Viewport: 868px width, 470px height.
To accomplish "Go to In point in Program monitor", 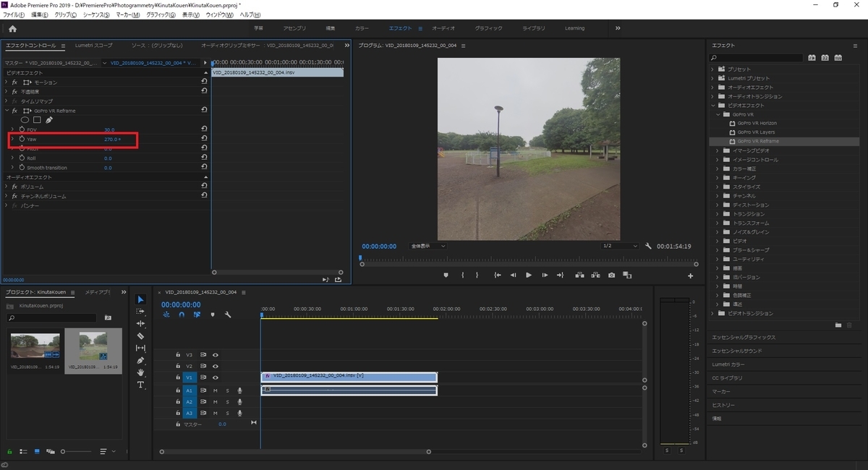I will coord(498,275).
